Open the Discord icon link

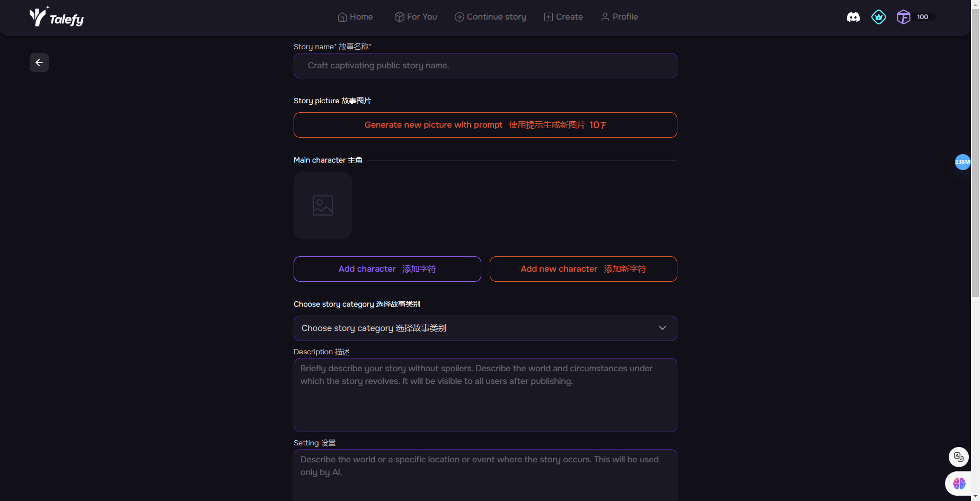[x=853, y=17]
